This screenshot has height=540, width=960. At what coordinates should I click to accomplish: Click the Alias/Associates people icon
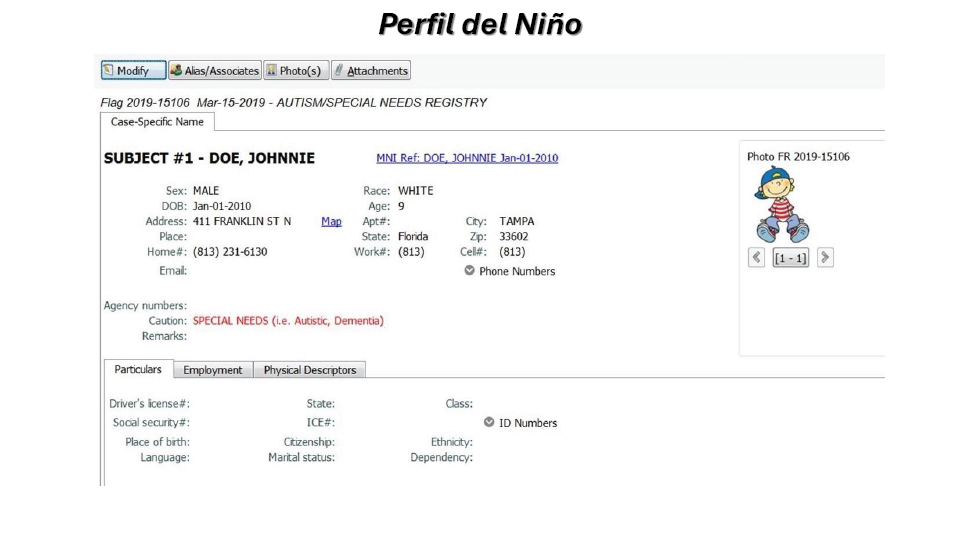tap(176, 70)
